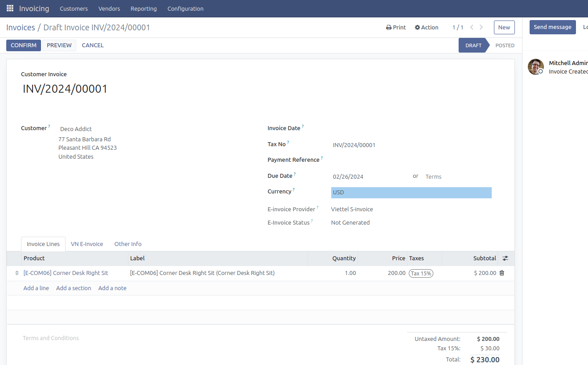588x365 pixels.
Task: Open the Configuration menu
Action: coord(185,9)
